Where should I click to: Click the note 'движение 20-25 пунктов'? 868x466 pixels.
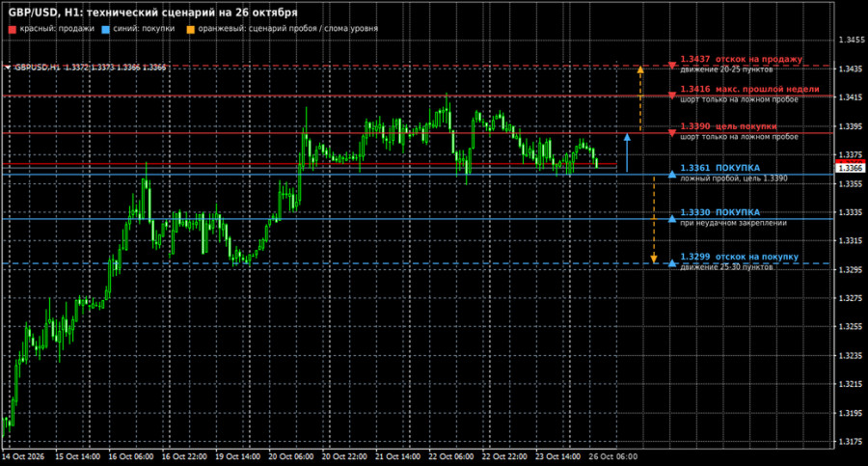[726, 69]
